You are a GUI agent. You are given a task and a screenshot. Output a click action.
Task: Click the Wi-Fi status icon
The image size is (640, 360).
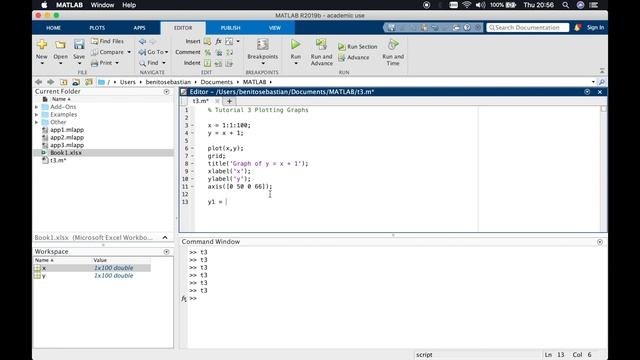point(467,5)
